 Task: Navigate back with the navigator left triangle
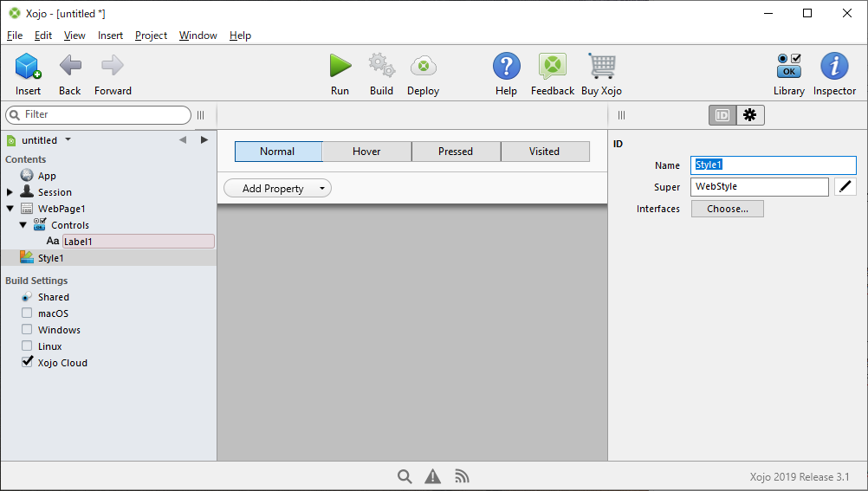click(183, 140)
